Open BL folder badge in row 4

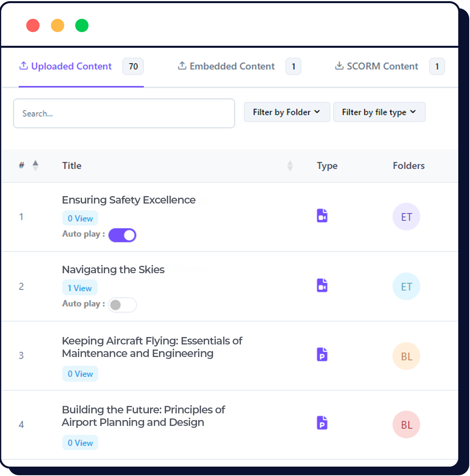pos(406,425)
